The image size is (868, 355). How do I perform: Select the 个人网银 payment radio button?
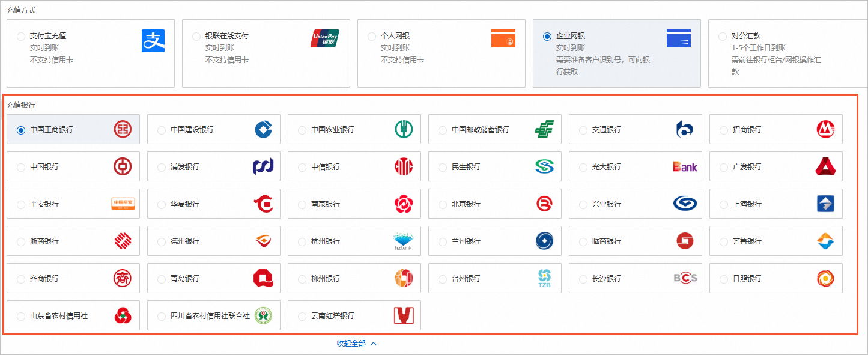tap(372, 37)
